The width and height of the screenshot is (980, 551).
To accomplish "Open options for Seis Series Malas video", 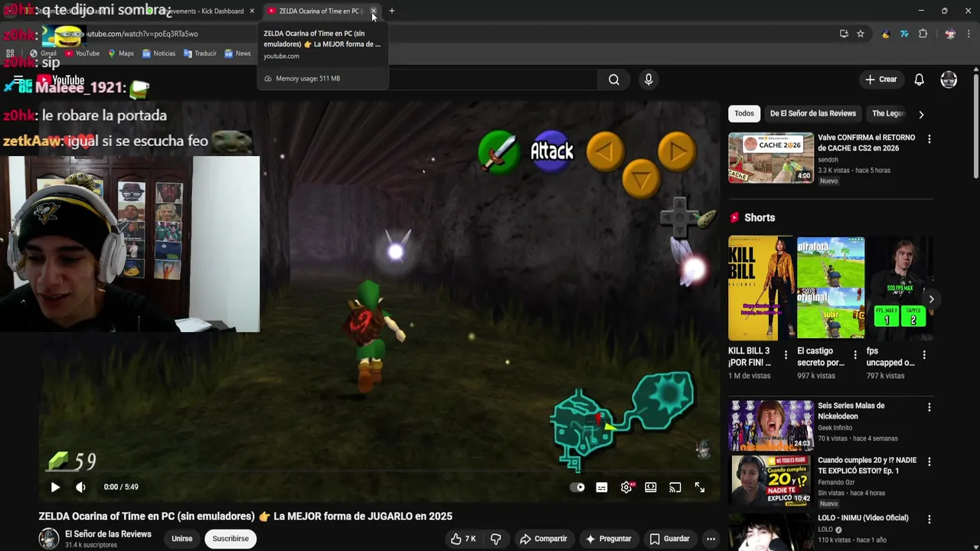I will (929, 408).
